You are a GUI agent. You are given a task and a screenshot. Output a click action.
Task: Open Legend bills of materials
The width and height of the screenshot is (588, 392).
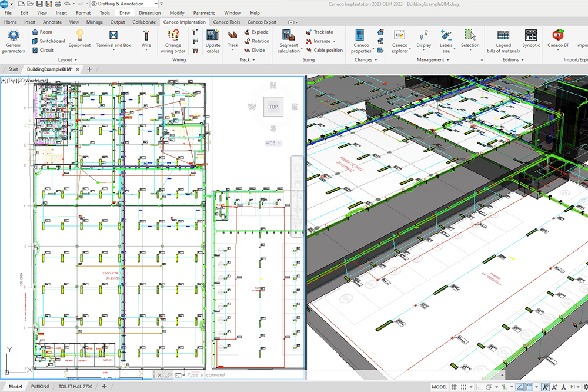coord(503,41)
